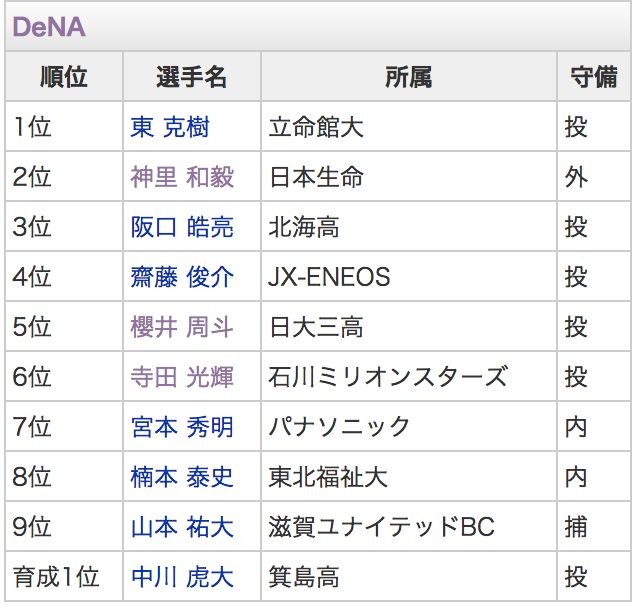Click the 阪口 皓亮 player link

point(182,227)
